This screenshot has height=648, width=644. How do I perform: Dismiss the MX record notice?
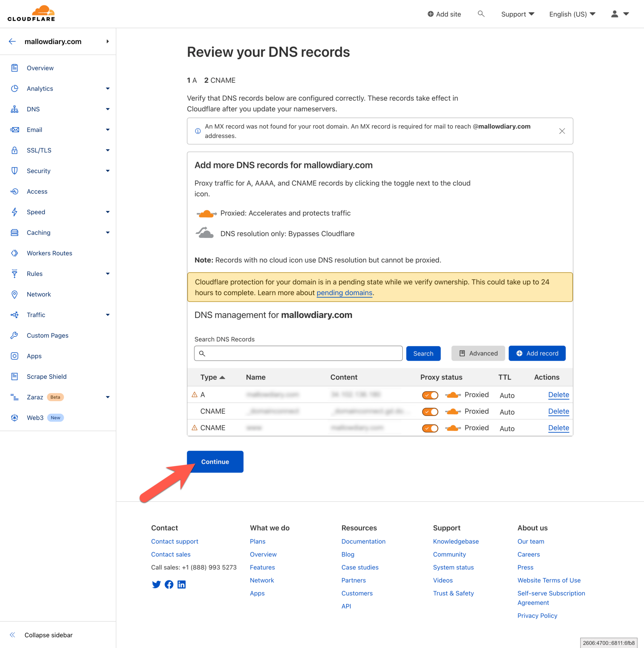point(562,131)
